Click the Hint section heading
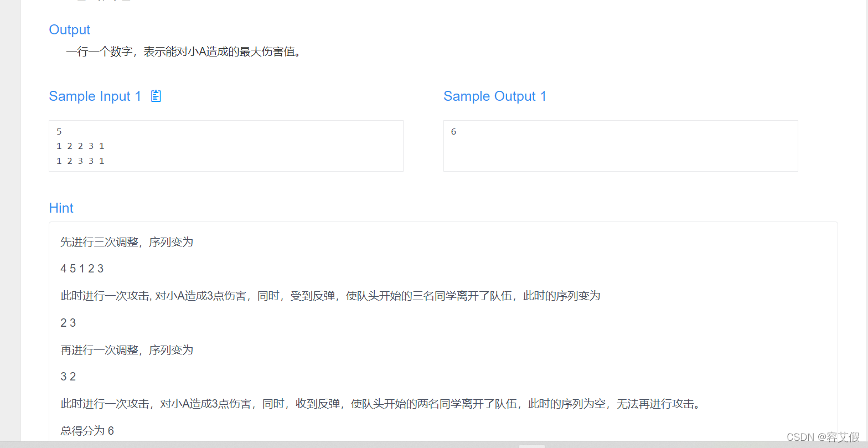The width and height of the screenshot is (868, 448). pyautogui.click(x=61, y=208)
